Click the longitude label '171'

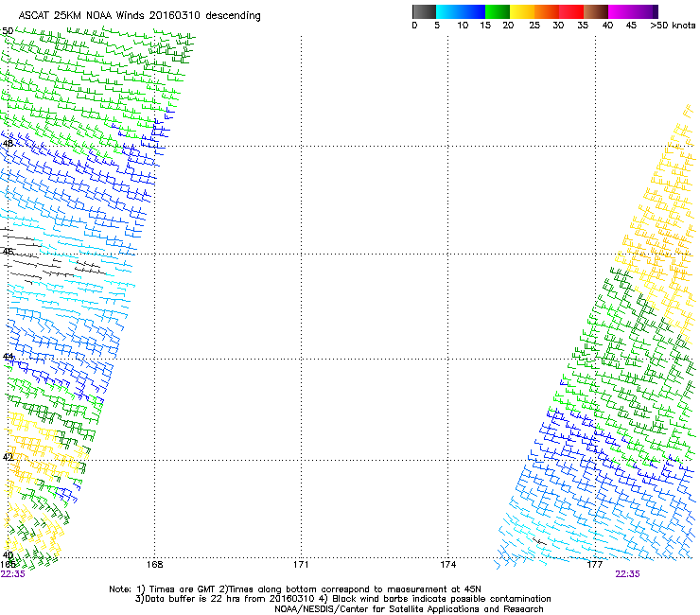coord(301,565)
